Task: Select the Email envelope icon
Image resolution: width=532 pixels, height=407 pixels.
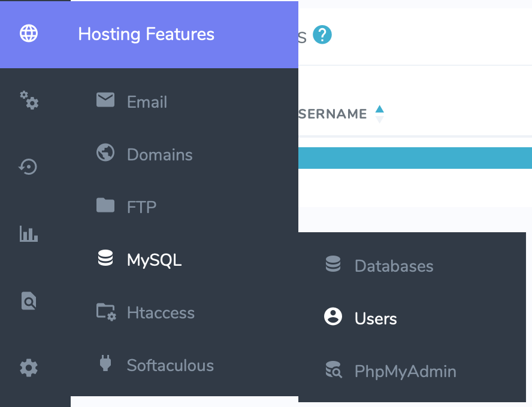Action: point(105,101)
